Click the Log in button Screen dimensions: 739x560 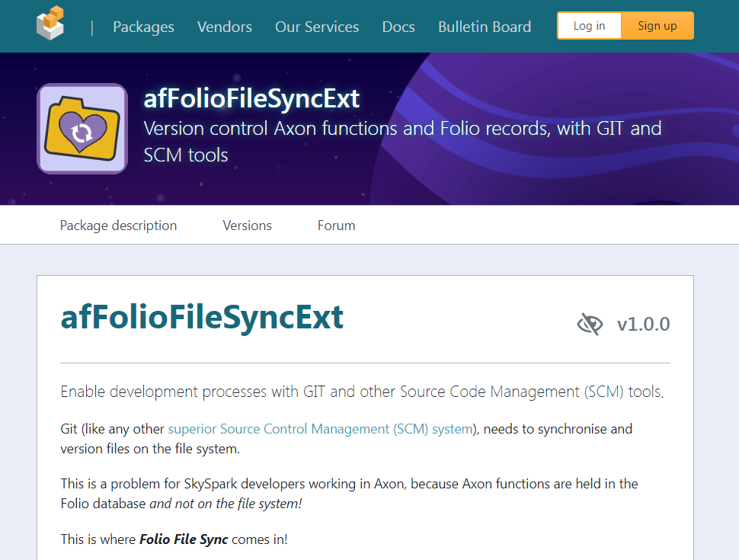tap(589, 26)
